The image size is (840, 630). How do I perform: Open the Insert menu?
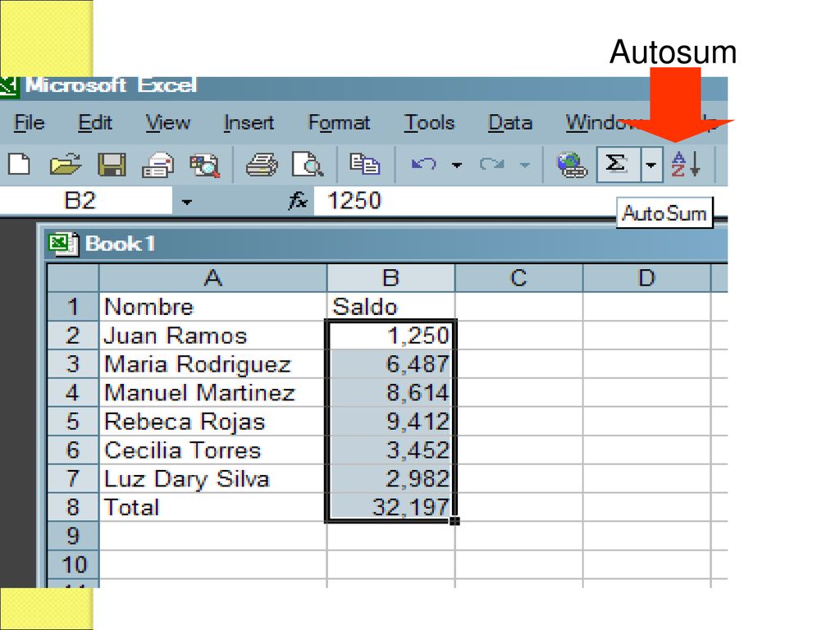point(249,123)
